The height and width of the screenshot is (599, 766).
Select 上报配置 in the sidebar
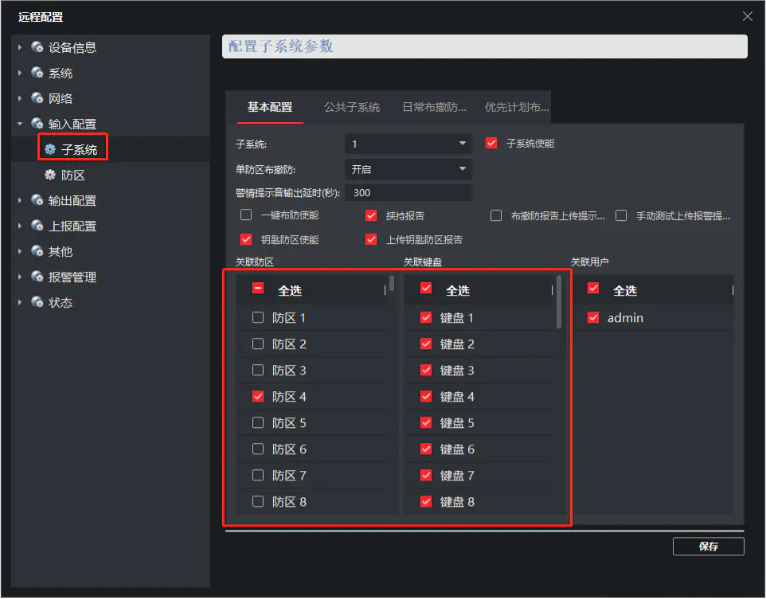(x=72, y=226)
